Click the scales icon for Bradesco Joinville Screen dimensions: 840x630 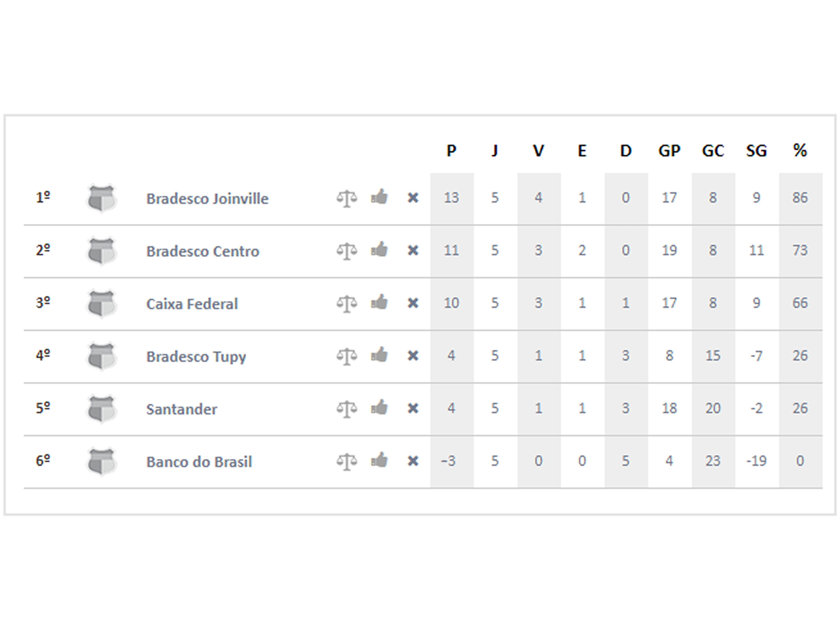click(347, 198)
